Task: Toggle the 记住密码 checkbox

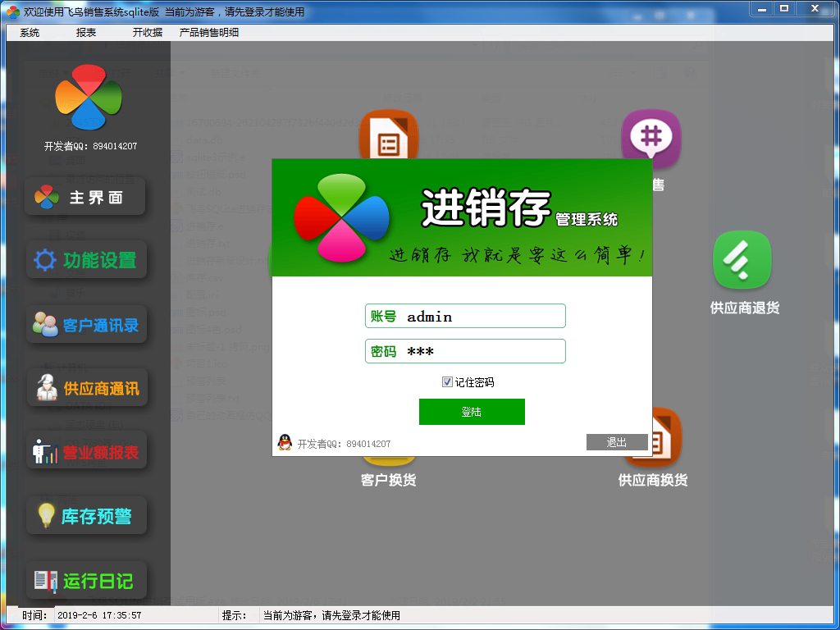Action: tap(447, 382)
